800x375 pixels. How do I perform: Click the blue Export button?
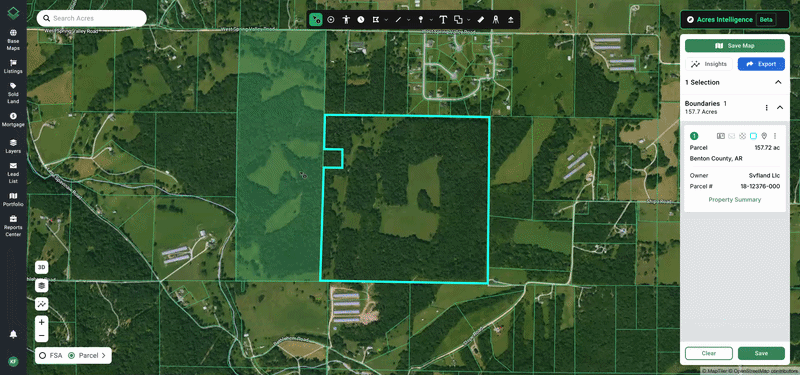pos(761,64)
